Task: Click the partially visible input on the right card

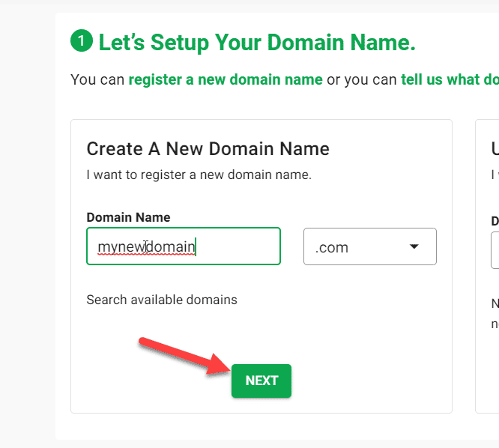Action: (495, 250)
